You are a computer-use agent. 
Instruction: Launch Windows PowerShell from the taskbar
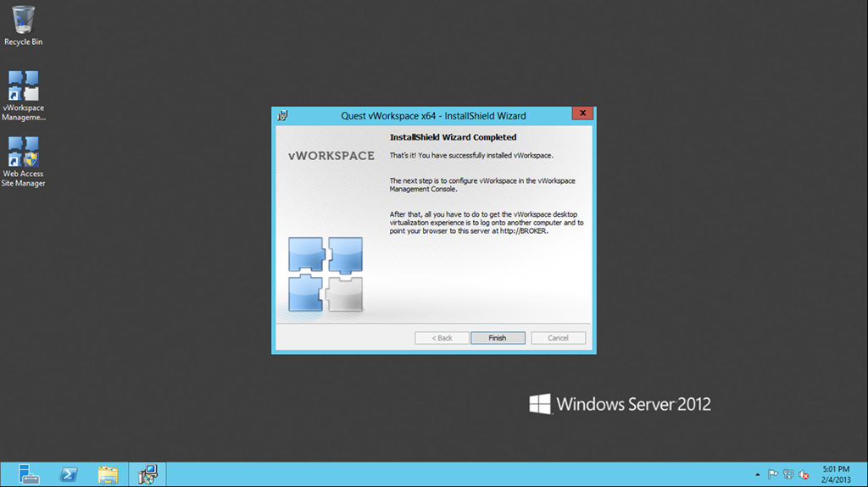tap(68, 474)
